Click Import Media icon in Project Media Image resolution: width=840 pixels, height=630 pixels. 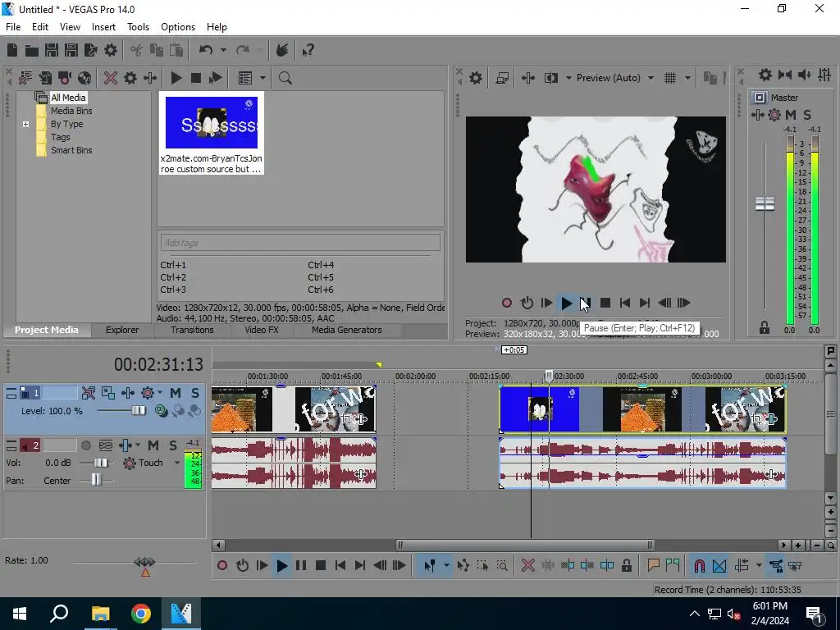(x=45, y=78)
